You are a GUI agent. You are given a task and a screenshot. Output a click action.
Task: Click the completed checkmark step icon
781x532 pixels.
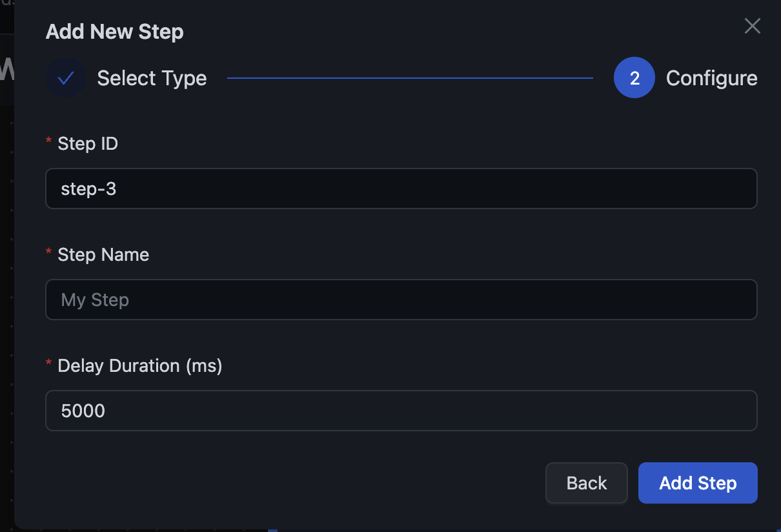click(66, 78)
